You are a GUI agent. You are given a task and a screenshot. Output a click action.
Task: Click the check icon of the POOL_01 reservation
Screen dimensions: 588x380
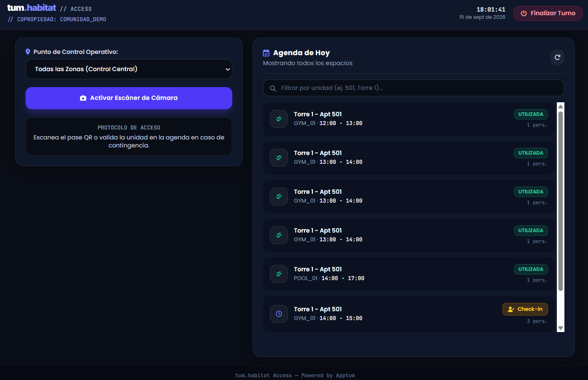click(279, 274)
